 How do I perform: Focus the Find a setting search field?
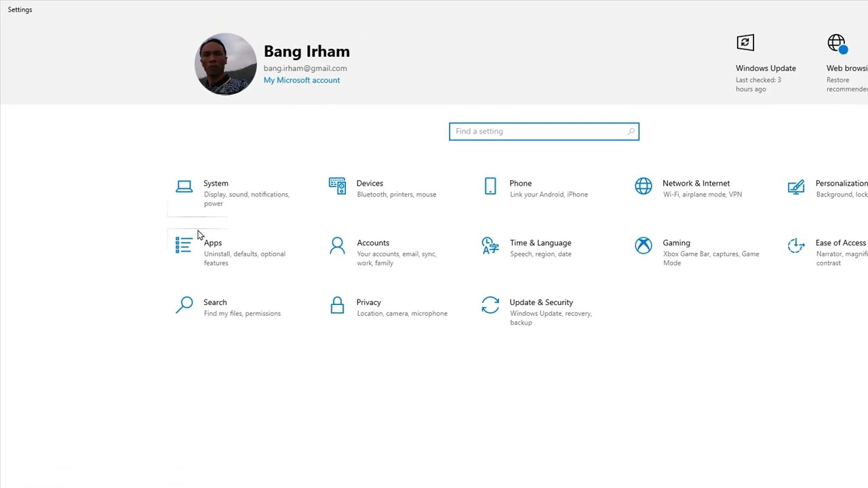pos(544,131)
